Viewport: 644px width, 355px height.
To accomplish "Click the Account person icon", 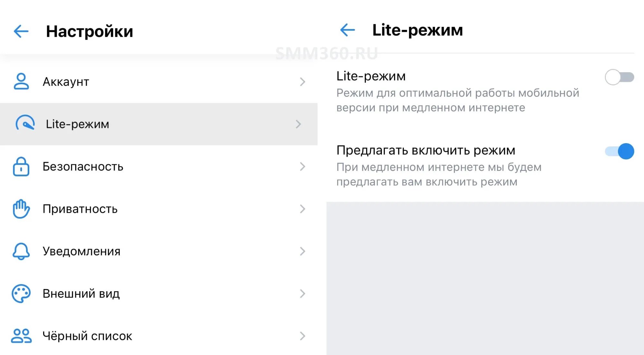I will 21,81.
